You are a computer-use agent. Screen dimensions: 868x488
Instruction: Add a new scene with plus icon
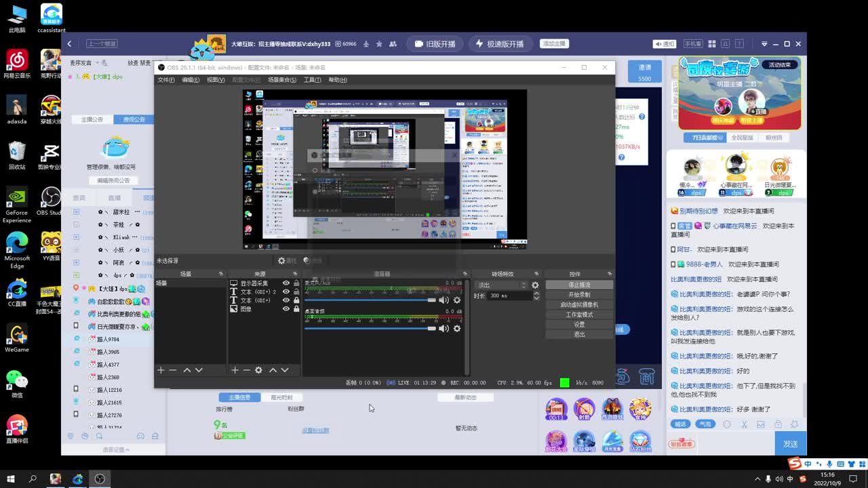[x=161, y=370]
